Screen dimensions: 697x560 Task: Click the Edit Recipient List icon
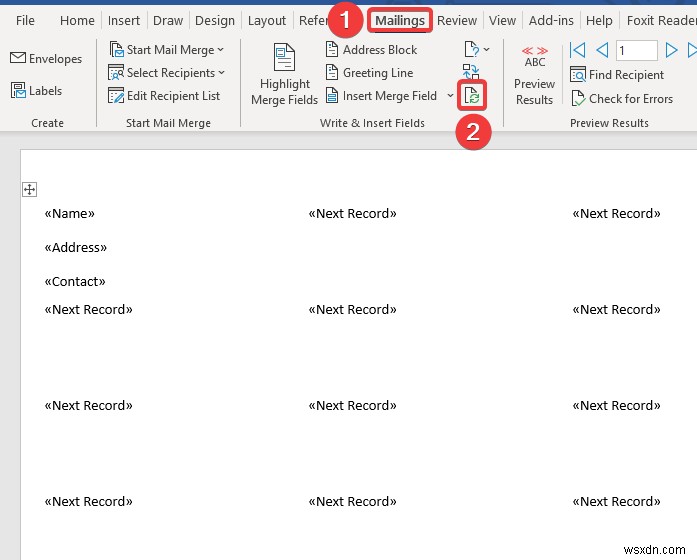[116, 96]
